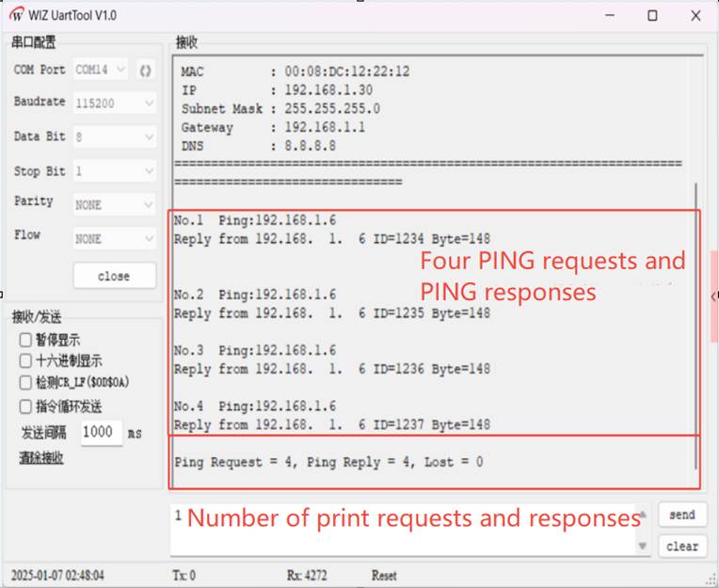Viewport: 719px width, 588px height.
Task: Expand the Stop Bit dropdown
Action: pyautogui.click(x=114, y=171)
